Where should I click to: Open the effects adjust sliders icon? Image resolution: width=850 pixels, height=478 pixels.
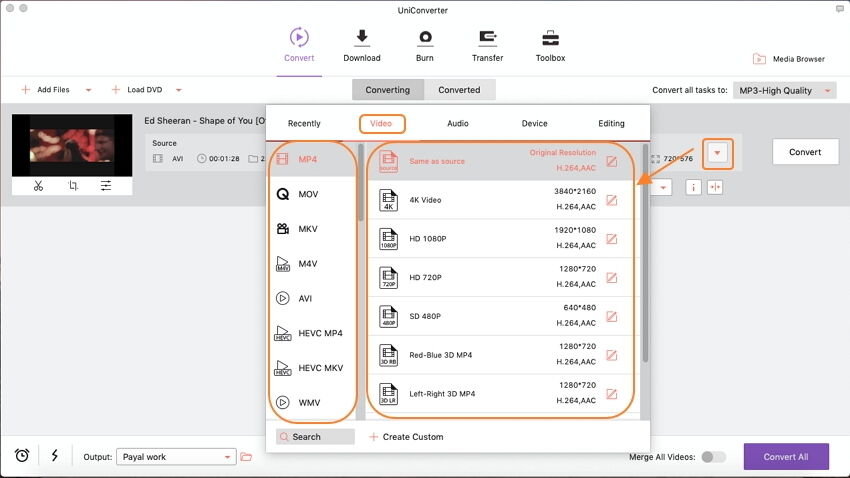(106, 186)
